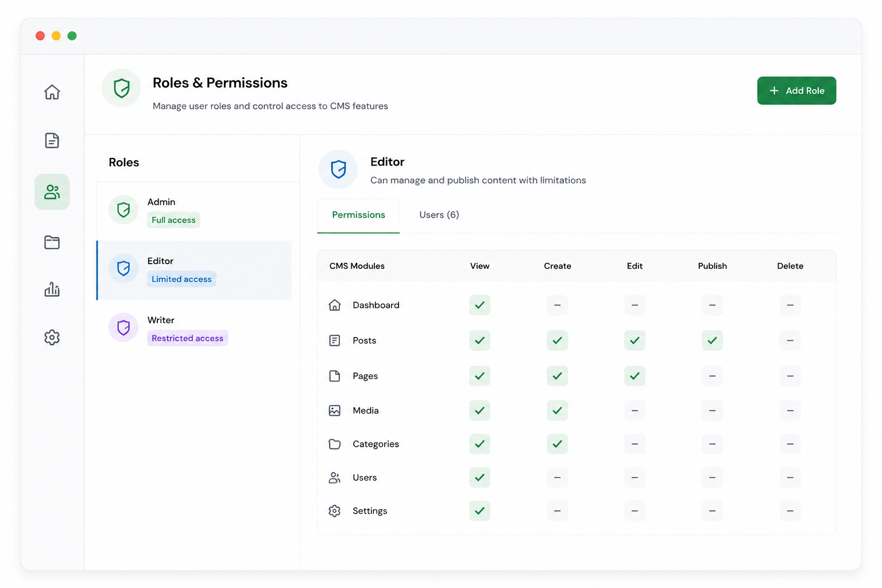The width and height of the screenshot is (882, 588).
Task: Click the Dashboard module house icon
Action: coord(335,305)
